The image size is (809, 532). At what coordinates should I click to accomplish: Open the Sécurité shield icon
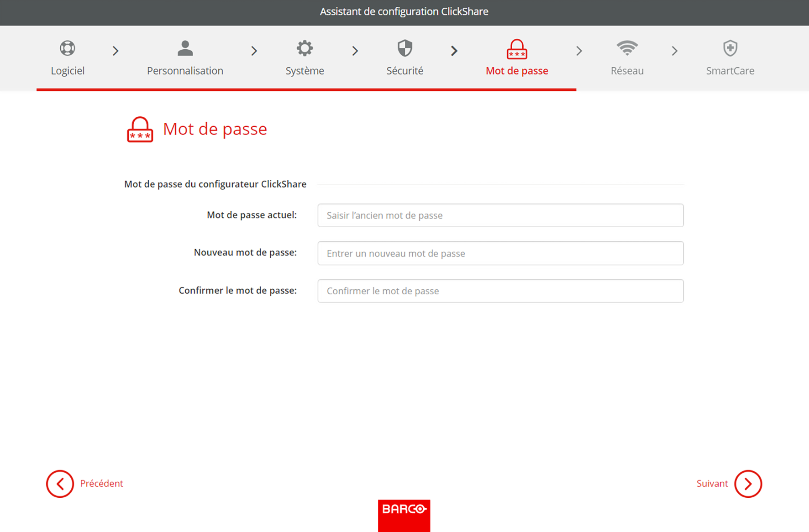click(x=405, y=48)
